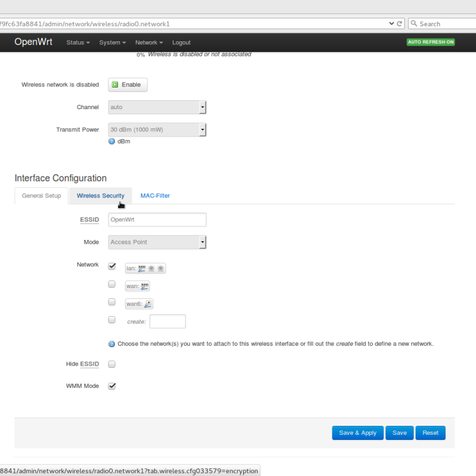The width and height of the screenshot is (476, 476).
Task: Click the browser reload icon
Action: click(x=400, y=23)
